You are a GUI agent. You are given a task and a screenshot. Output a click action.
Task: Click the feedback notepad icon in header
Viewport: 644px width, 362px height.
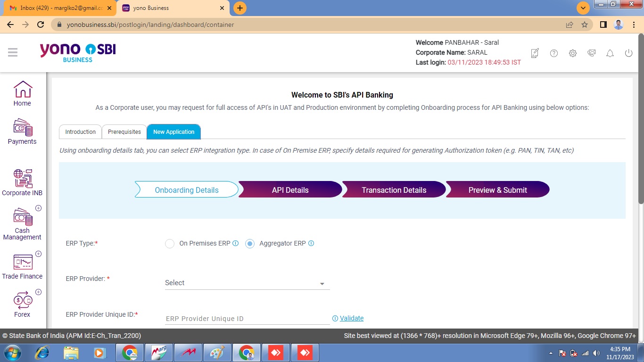[x=535, y=53]
